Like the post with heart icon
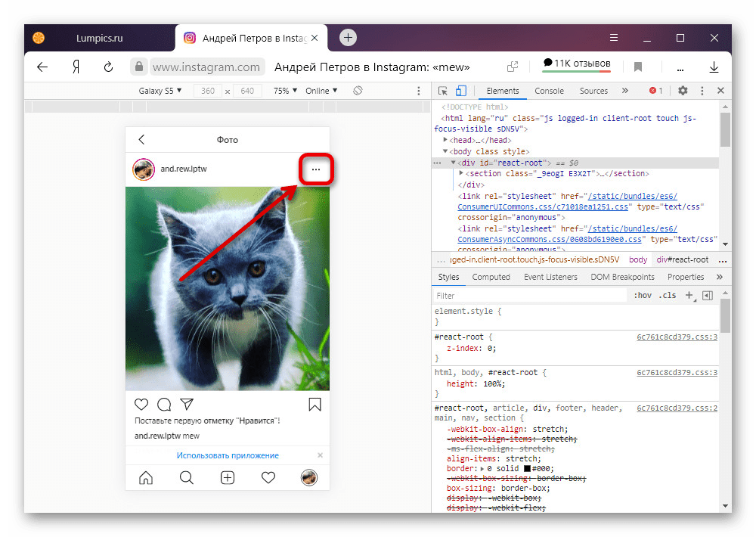756x537 pixels. coord(141,405)
